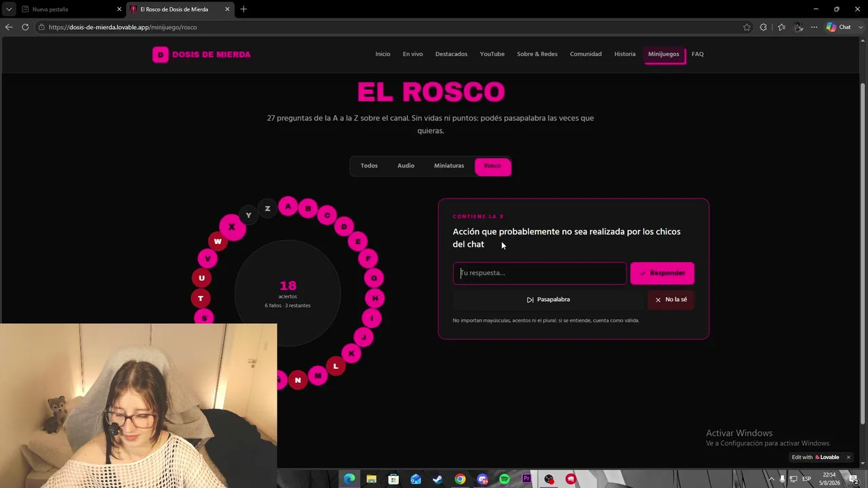The width and height of the screenshot is (868, 488).
Task: Show hidden system tray icons
Action: [x=771, y=479]
